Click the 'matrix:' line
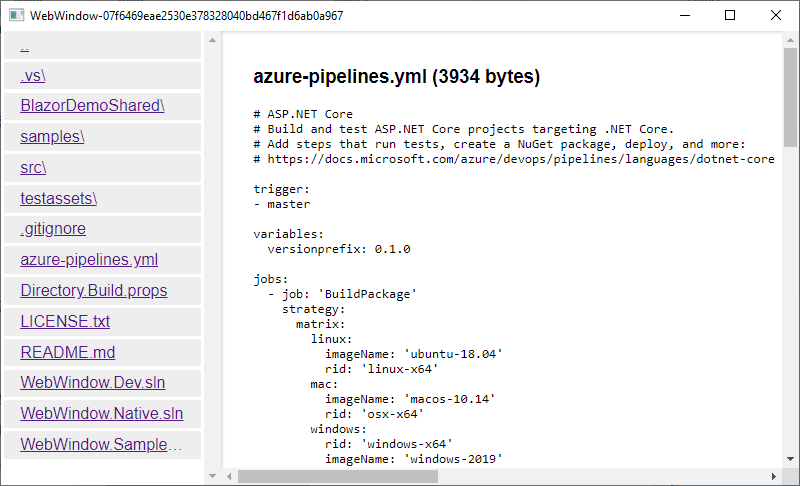800x486 pixels. (x=320, y=324)
